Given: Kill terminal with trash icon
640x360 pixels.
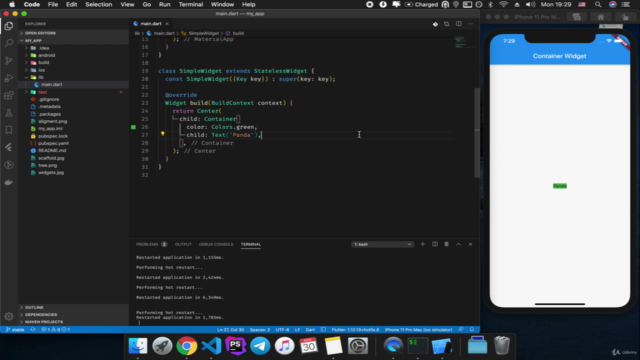Looking at the screenshot, I should coord(447,244).
